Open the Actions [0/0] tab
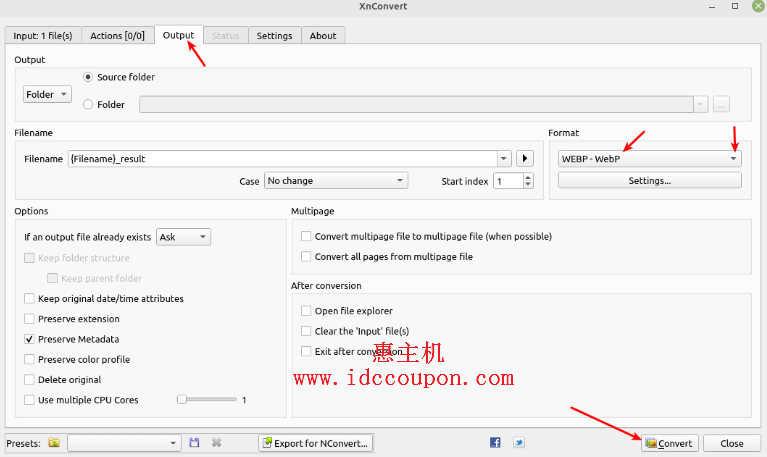The image size is (767, 457). coord(117,36)
